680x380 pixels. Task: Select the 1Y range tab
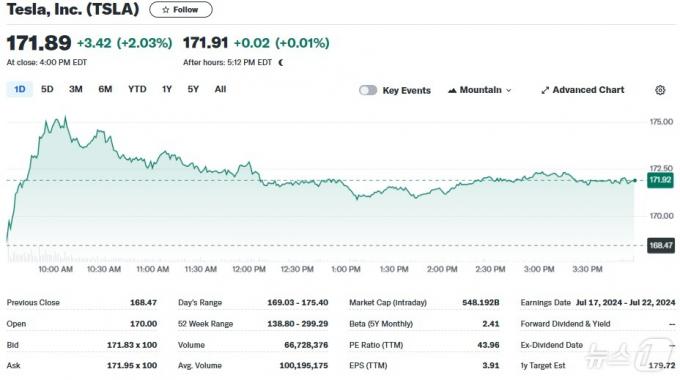pyautogui.click(x=167, y=89)
